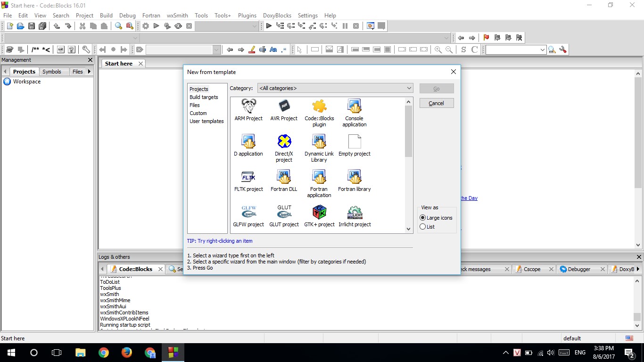Select Build targets wizard type
644x362 pixels.
pos(204,97)
